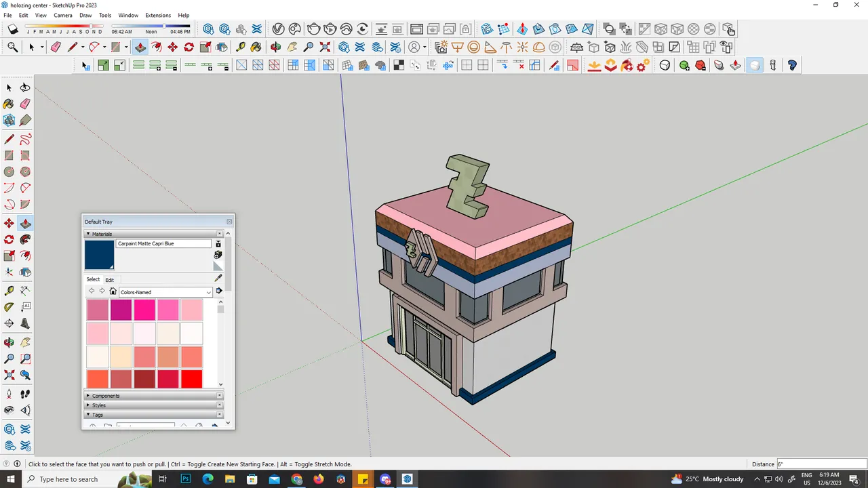
Task: Open Photoshop from the Windows taskbar
Action: [186, 479]
